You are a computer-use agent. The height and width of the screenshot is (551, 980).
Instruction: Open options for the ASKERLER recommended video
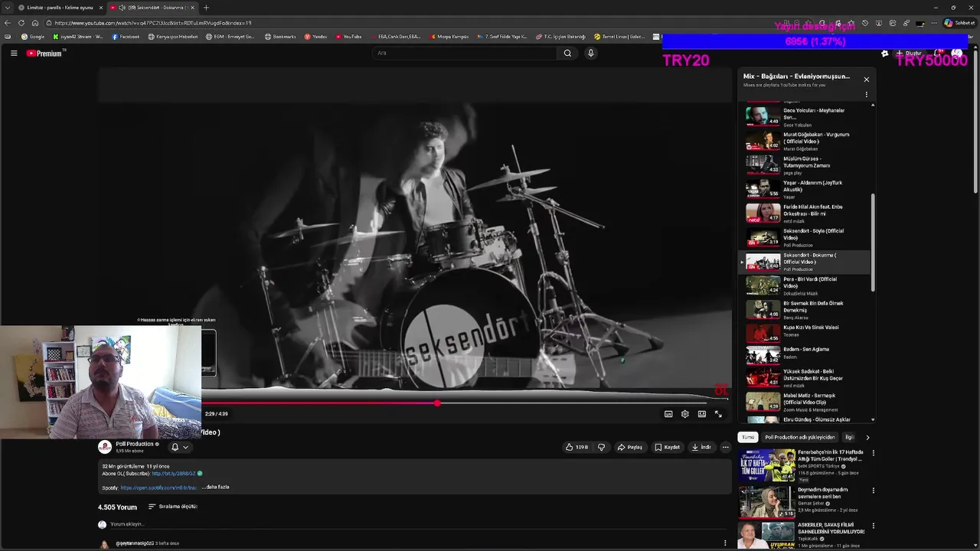tap(873, 526)
